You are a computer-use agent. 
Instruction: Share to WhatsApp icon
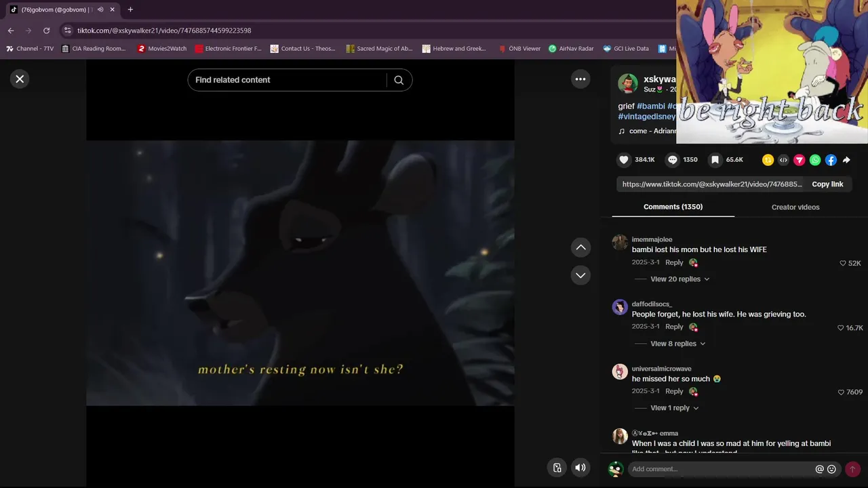(815, 160)
